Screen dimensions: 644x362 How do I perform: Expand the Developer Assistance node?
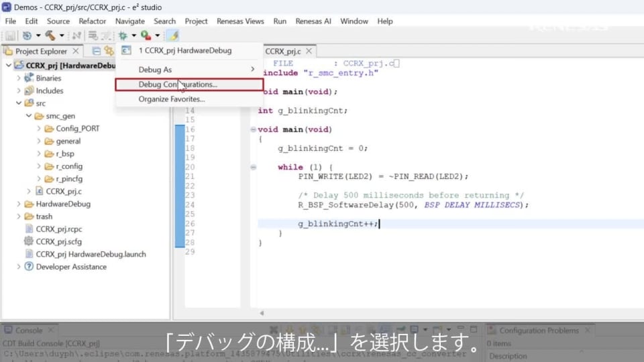19,267
